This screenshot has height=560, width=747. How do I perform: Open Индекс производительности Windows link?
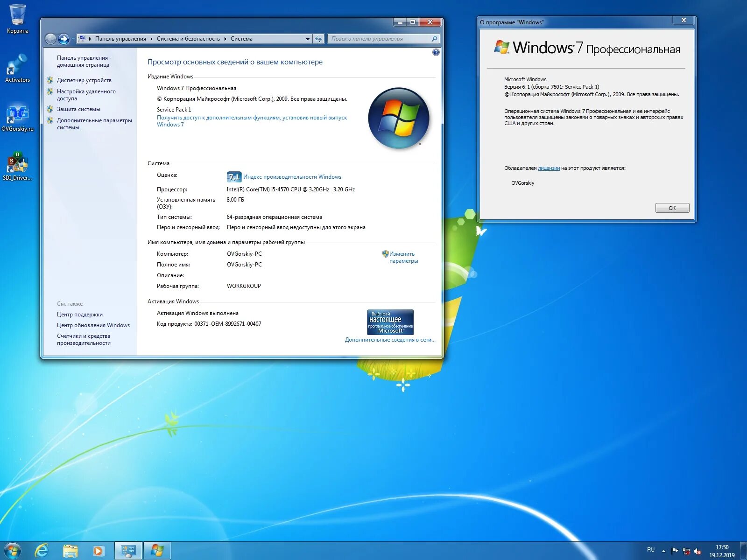tap(292, 177)
